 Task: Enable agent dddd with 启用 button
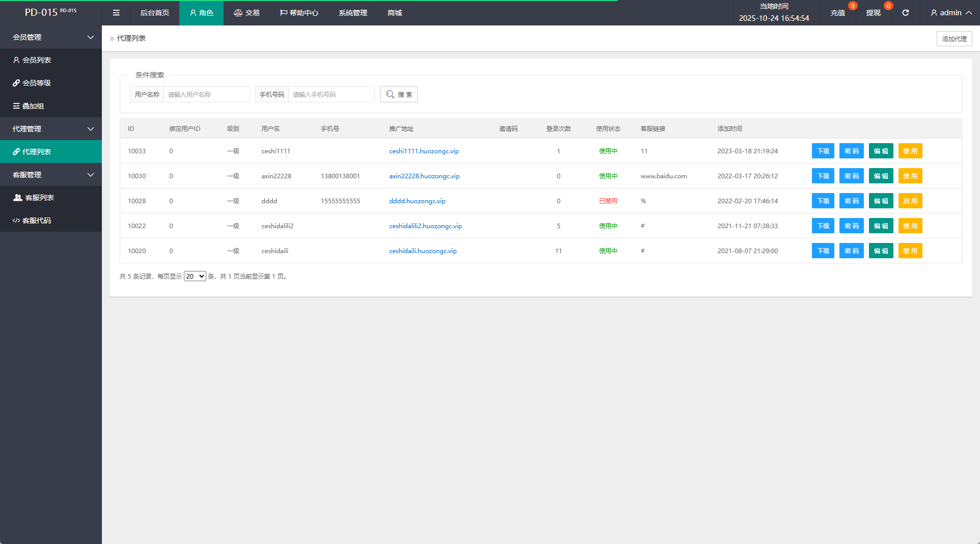pos(910,201)
